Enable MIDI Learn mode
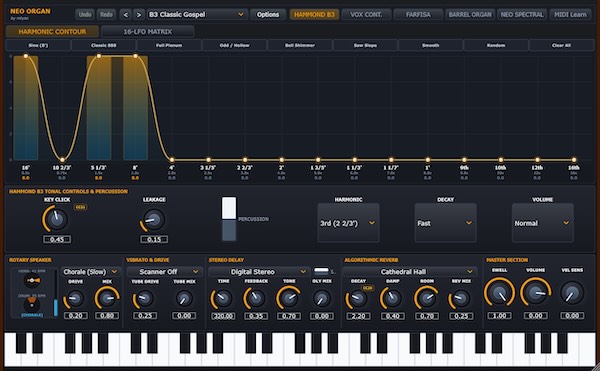 (570, 15)
